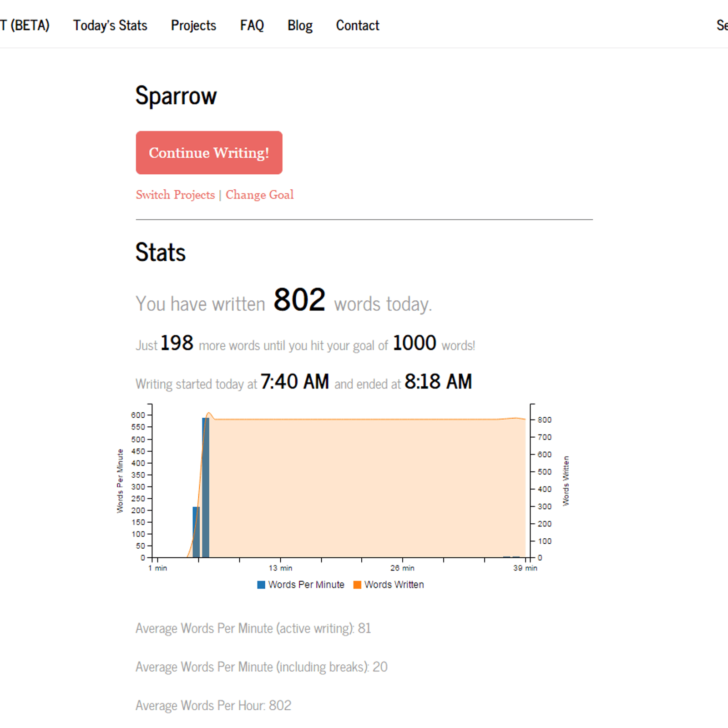Image resolution: width=728 pixels, height=728 pixels.
Task: Toggle the Words Written legend swatch
Action: [357, 585]
